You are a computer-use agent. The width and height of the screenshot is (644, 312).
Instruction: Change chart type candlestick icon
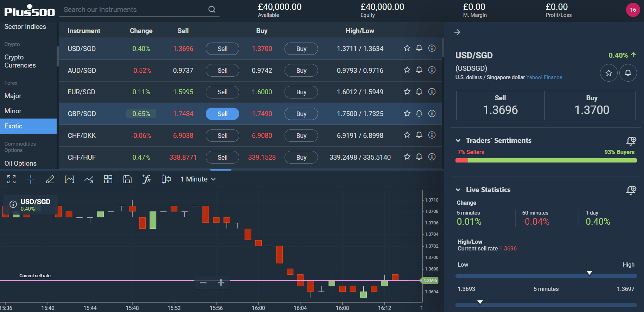pyautogui.click(x=166, y=179)
